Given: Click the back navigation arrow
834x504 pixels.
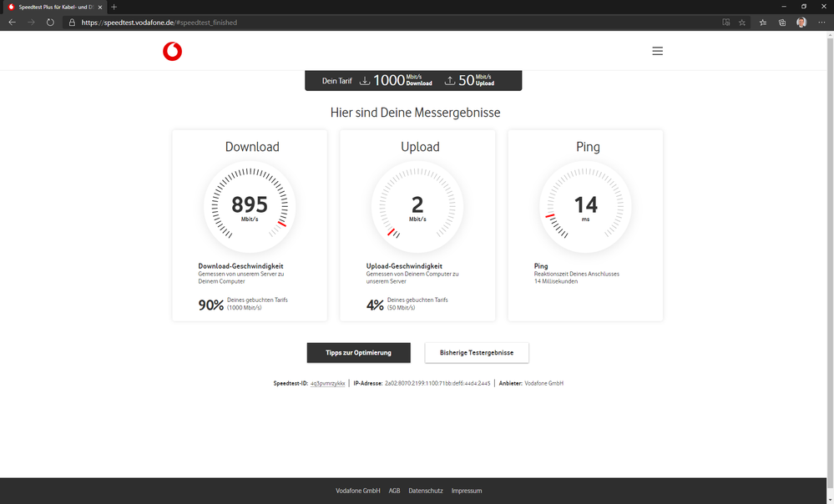Looking at the screenshot, I should click(12, 23).
